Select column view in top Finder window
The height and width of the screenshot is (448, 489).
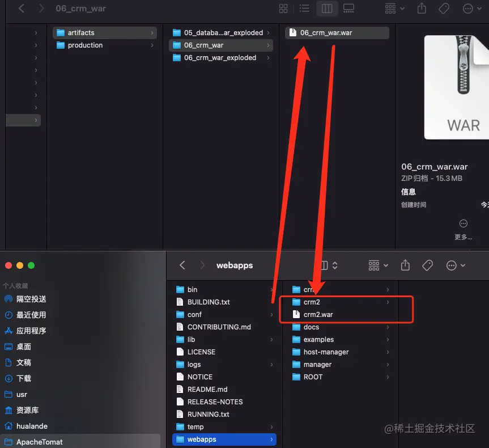point(327,9)
